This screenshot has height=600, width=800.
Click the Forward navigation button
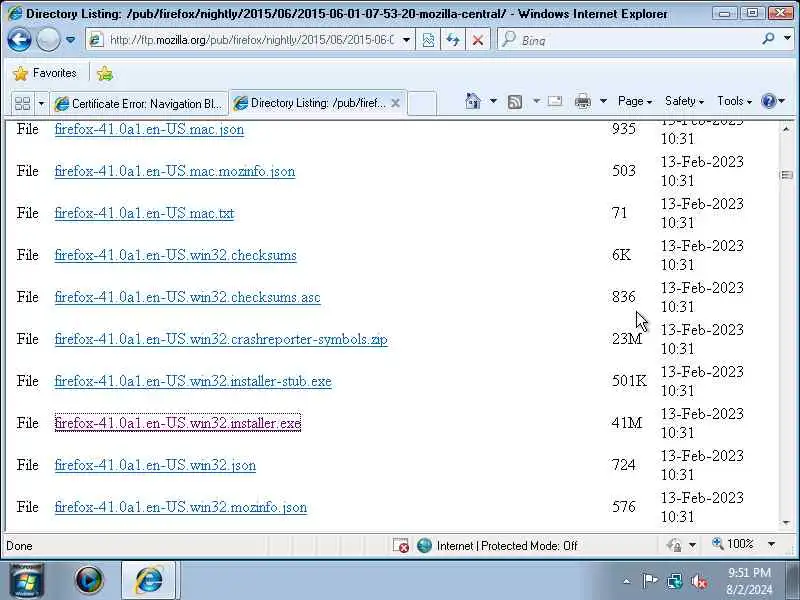tap(48, 40)
